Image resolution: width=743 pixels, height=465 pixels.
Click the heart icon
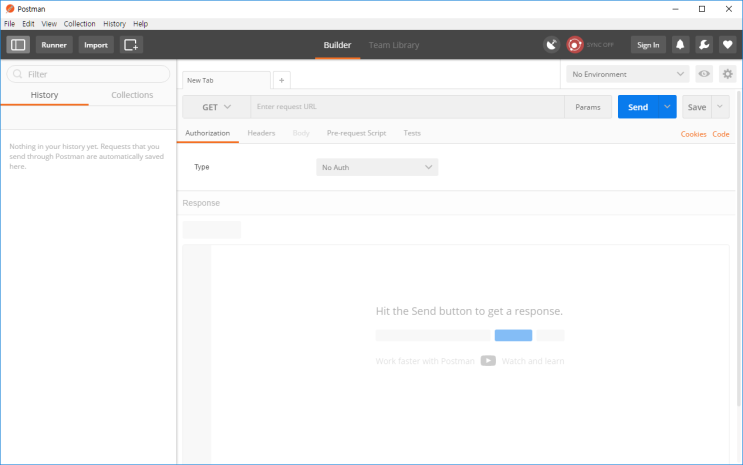728,45
